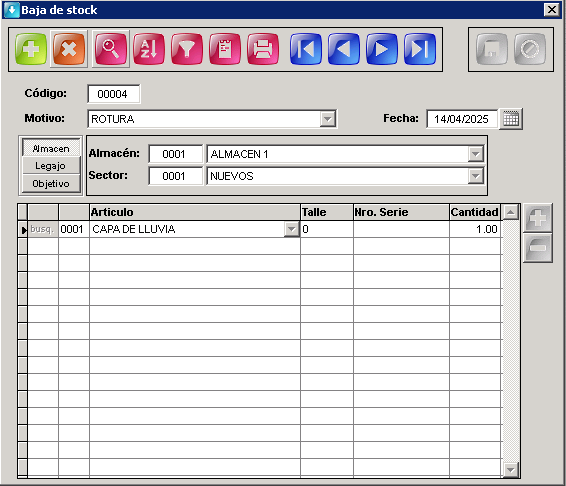The image size is (566, 486).
Task: Jump to the last record arrow
Action: pyautogui.click(x=420, y=49)
